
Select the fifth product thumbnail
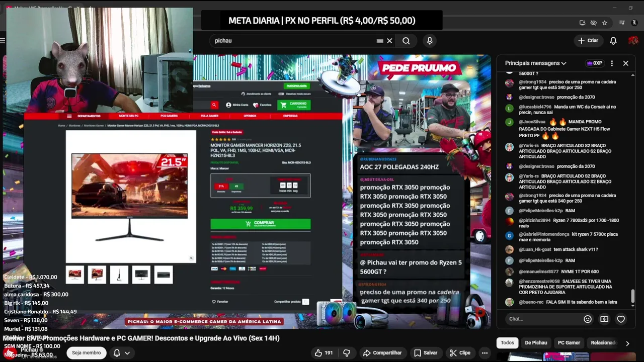(164, 275)
